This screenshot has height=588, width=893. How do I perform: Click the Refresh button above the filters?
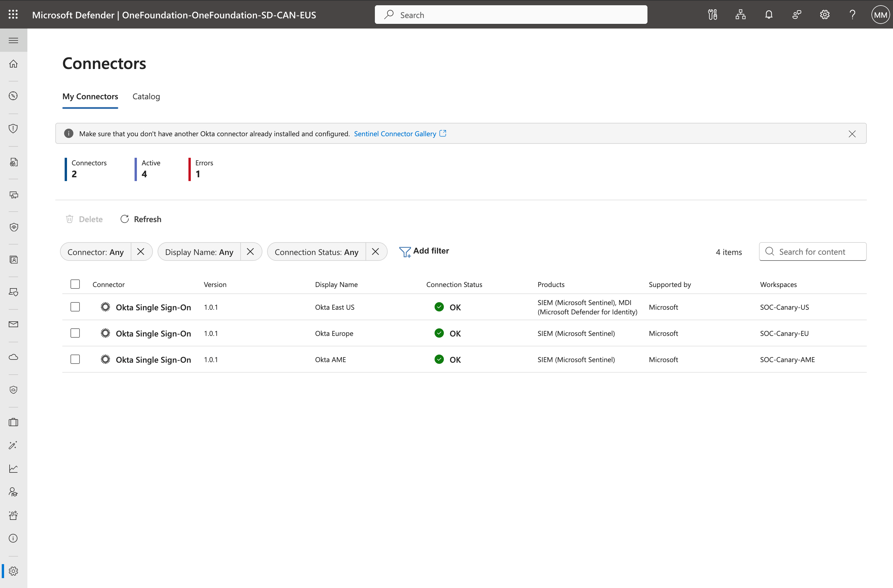(141, 219)
